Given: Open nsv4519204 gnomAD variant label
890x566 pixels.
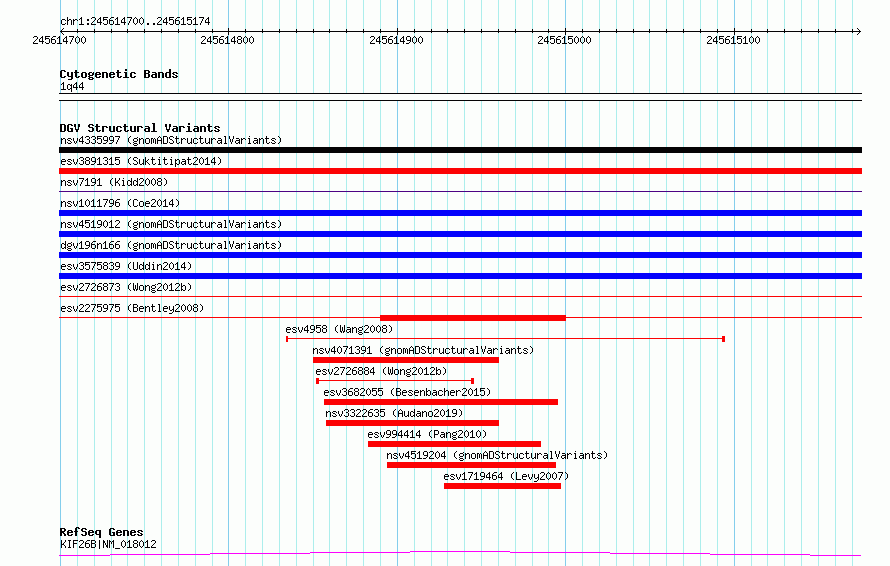Looking at the screenshot, I should (x=497, y=455).
